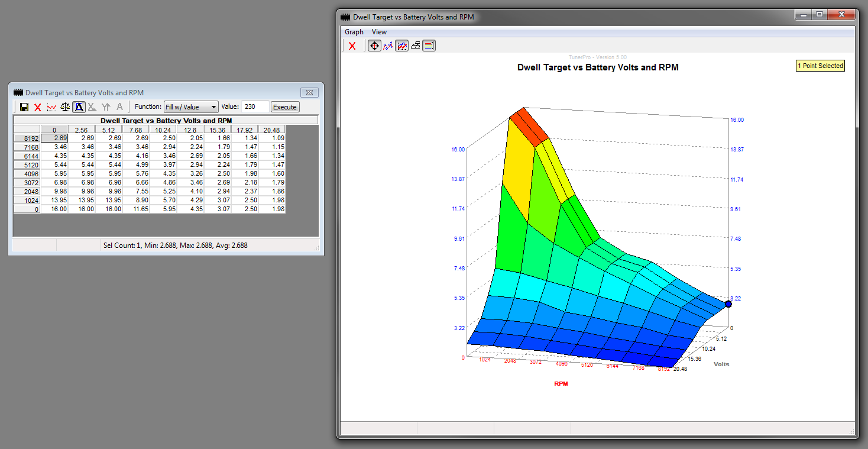Click the graph title Dwell Target vs Battery Volts and RPM

pyautogui.click(x=598, y=67)
